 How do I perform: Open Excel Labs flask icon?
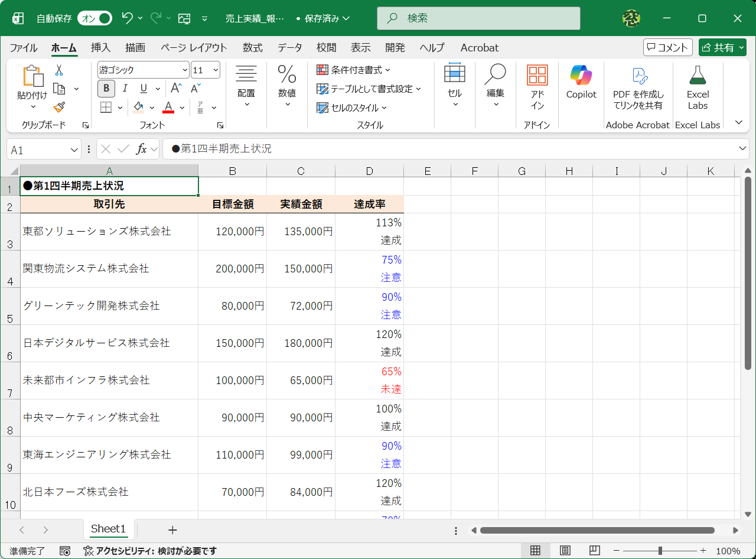[x=698, y=89]
